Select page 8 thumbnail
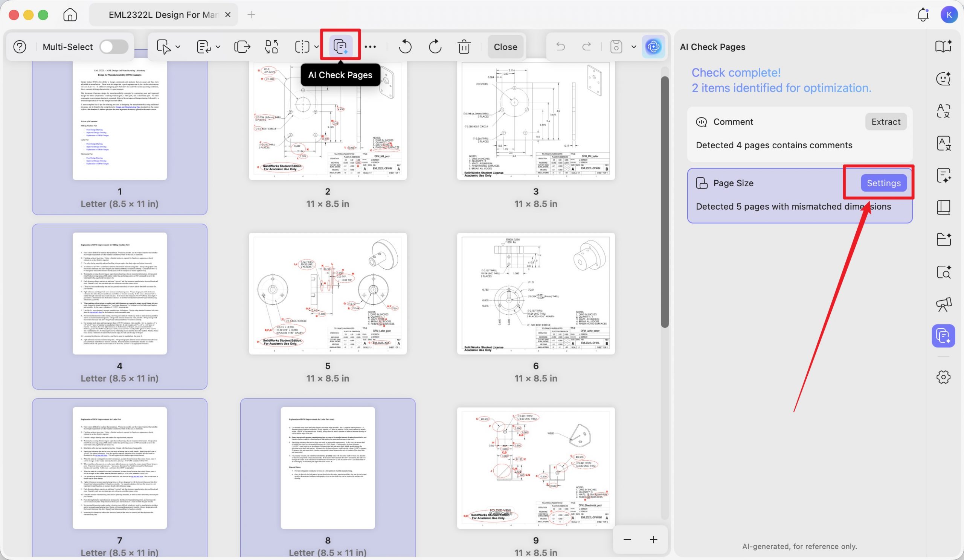 point(328,468)
